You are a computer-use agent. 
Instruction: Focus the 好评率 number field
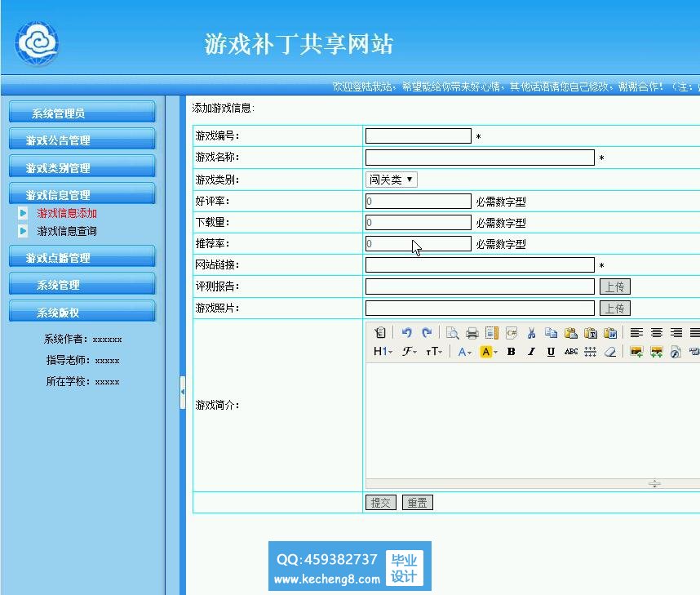[419, 201]
